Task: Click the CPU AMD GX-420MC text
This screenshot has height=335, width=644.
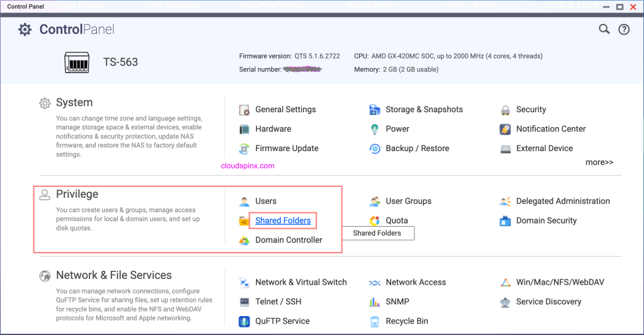Action: point(448,56)
